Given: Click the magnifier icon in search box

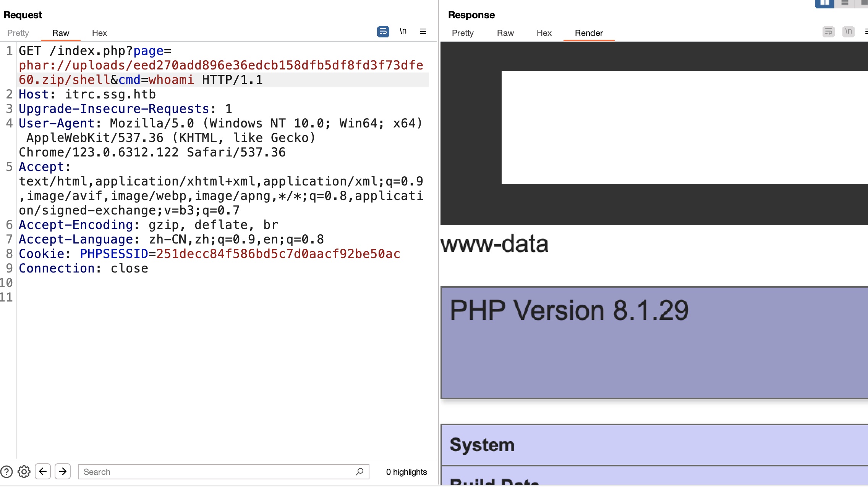Looking at the screenshot, I should pyautogui.click(x=360, y=472).
